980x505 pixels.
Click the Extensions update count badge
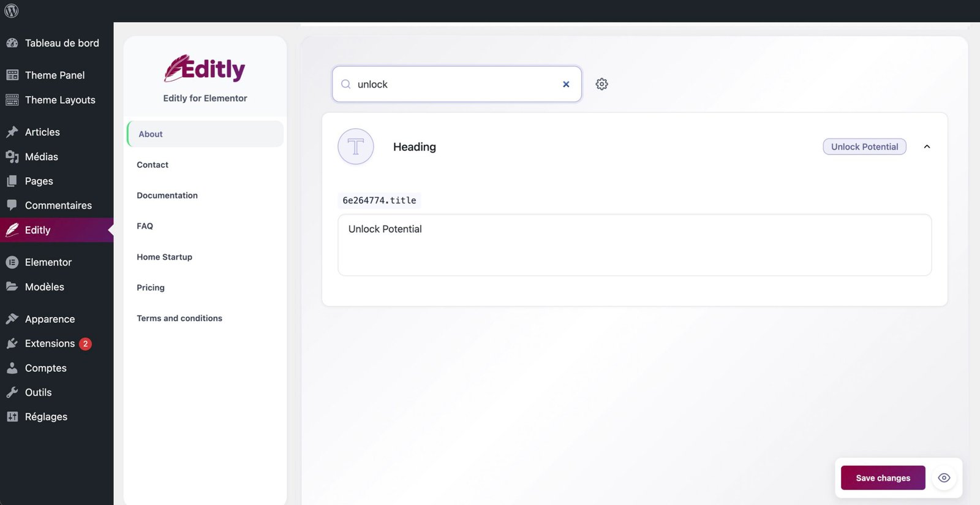click(x=86, y=344)
